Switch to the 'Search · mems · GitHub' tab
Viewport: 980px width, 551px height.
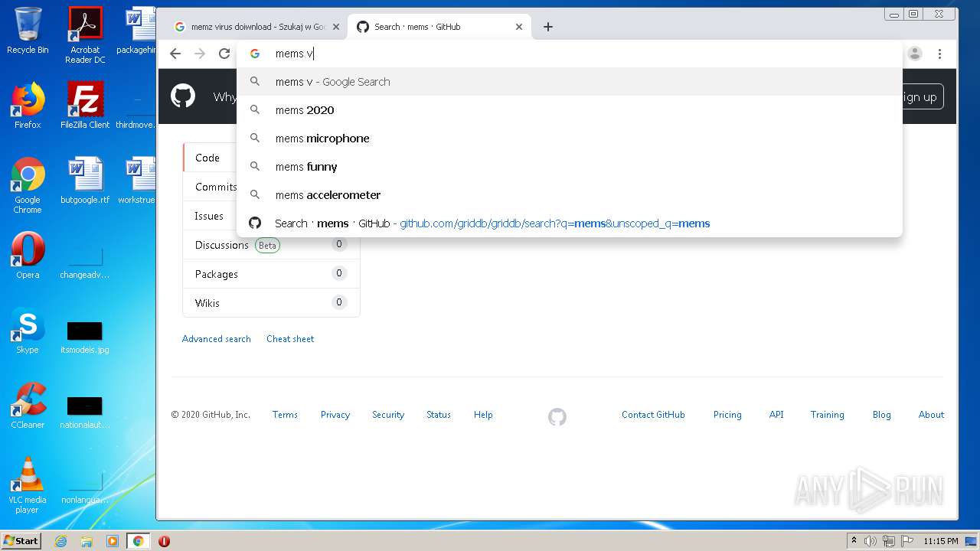[439, 27]
